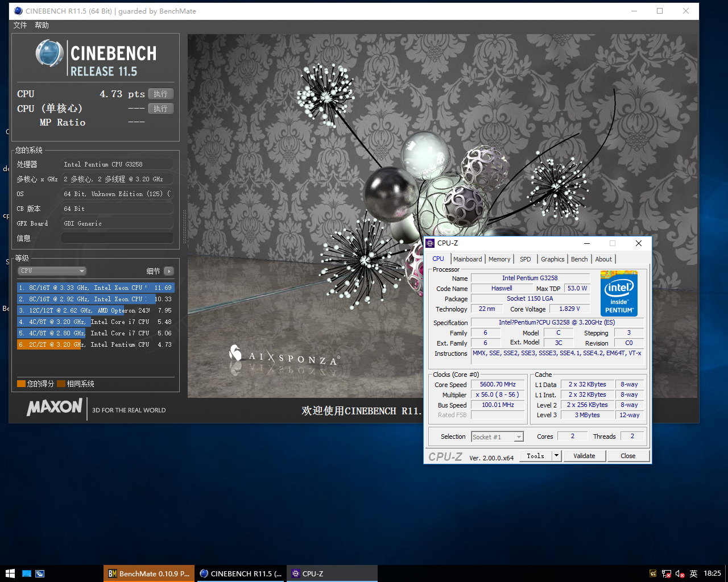Click the Haswell code name field
The width and height of the screenshot is (728, 582).
502,288
